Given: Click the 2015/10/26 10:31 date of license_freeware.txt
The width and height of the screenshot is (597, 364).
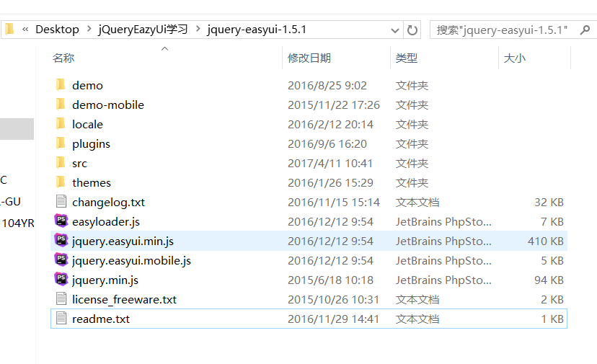Looking at the screenshot, I should click(x=334, y=299).
